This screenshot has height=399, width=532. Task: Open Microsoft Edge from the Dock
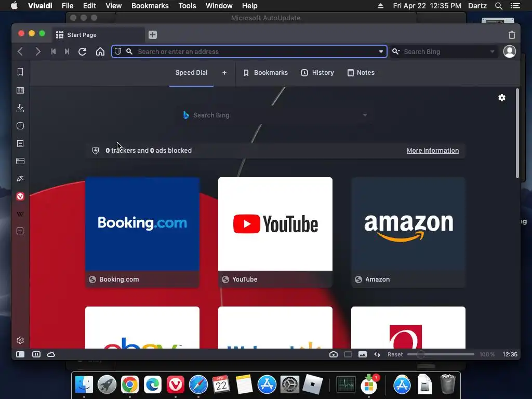(153, 385)
